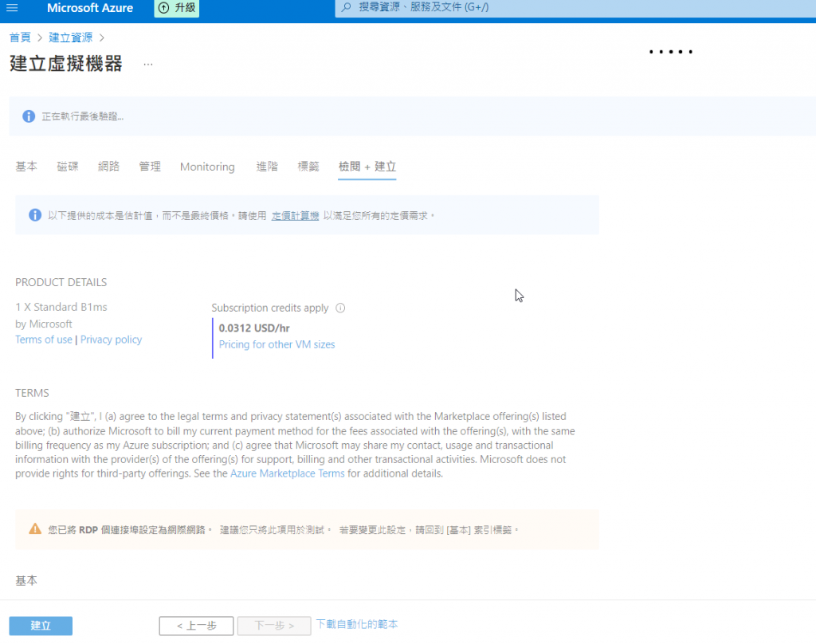Screen dimensions: 816x644
Task: Open the Terms of use link
Action: point(44,340)
